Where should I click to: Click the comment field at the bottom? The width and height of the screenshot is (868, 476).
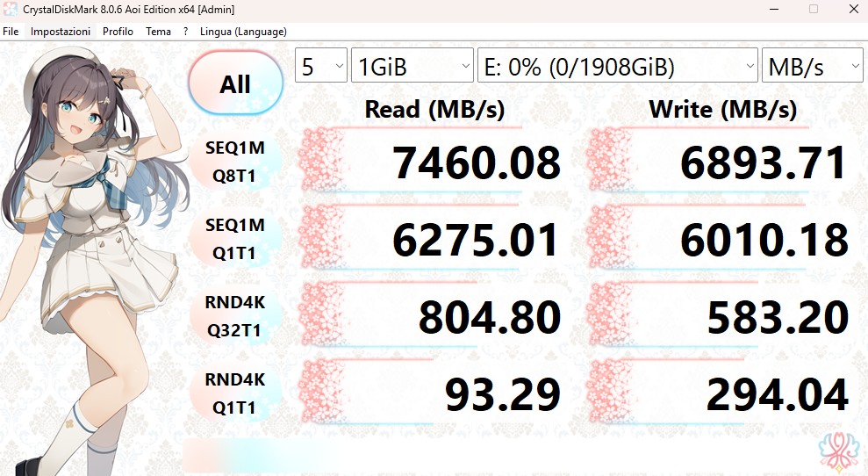pyautogui.click(x=518, y=456)
